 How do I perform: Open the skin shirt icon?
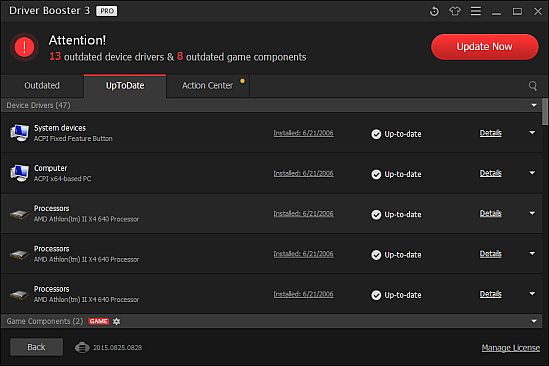[455, 11]
